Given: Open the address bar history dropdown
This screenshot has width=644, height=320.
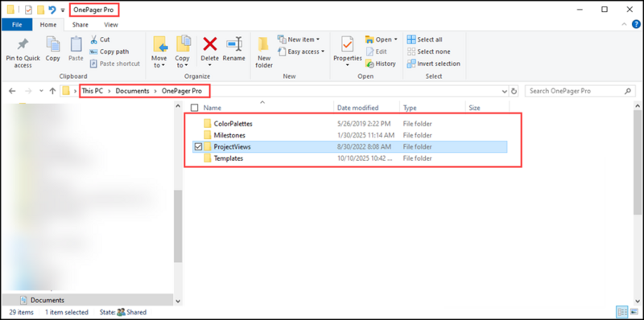Looking at the screenshot, I should point(505,91).
